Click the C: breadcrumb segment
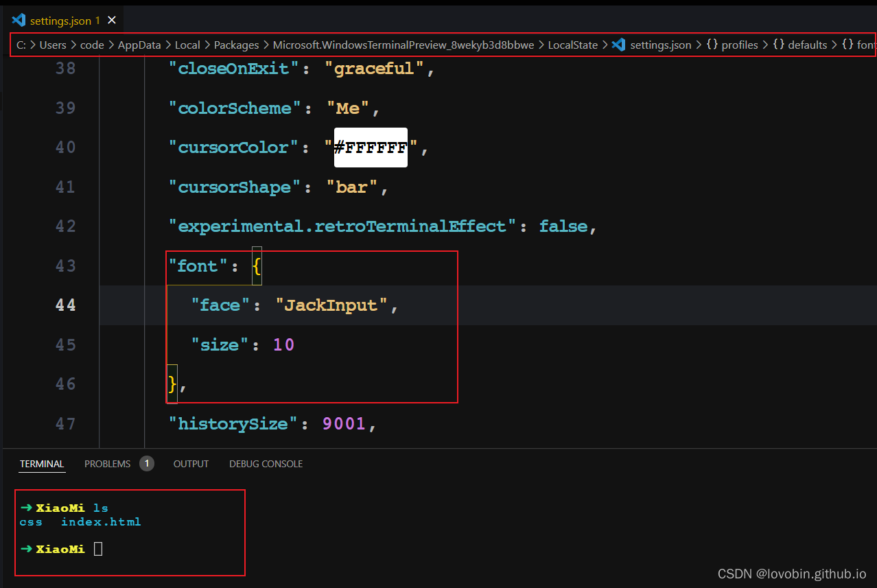The height and width of the screenshot is (588, 877). coord(21,45)
